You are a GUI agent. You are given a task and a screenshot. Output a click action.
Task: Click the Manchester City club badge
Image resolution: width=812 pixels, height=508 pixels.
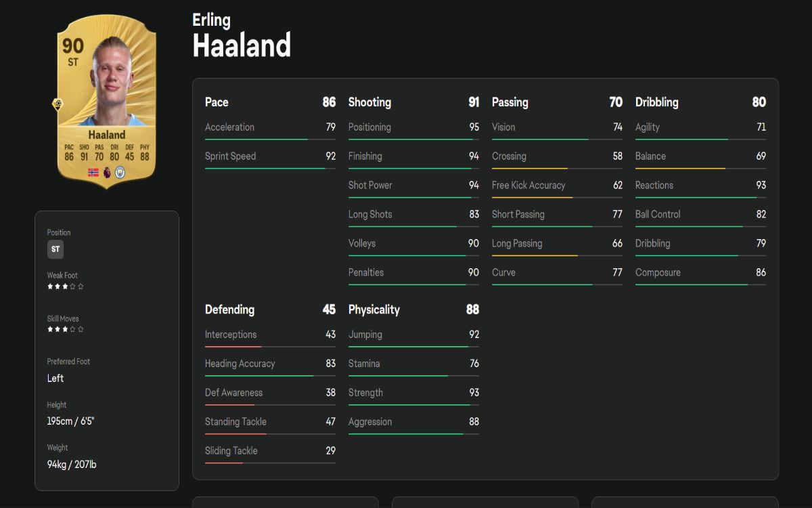(x=120, y=172)
